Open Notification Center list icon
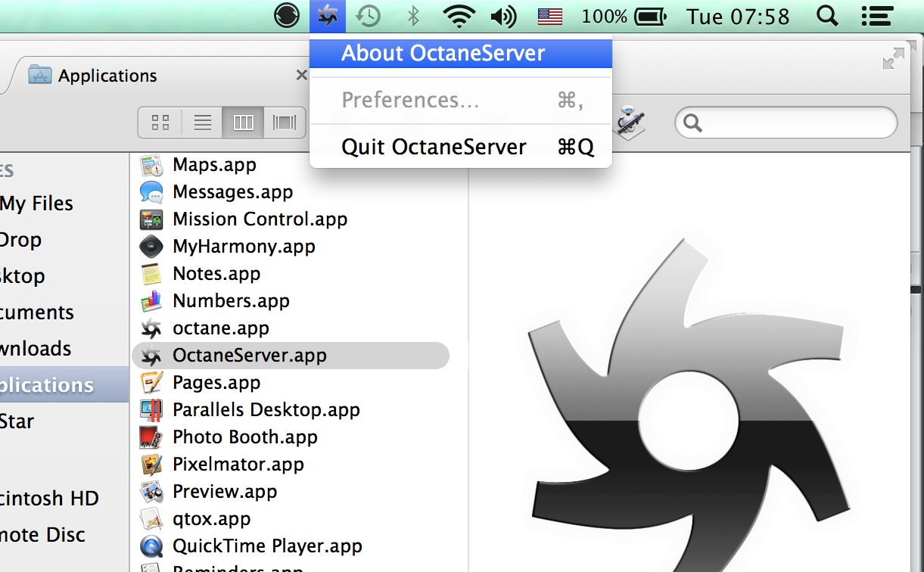The width and height of the screenshot is (924, 572). (x=877, y=16)
